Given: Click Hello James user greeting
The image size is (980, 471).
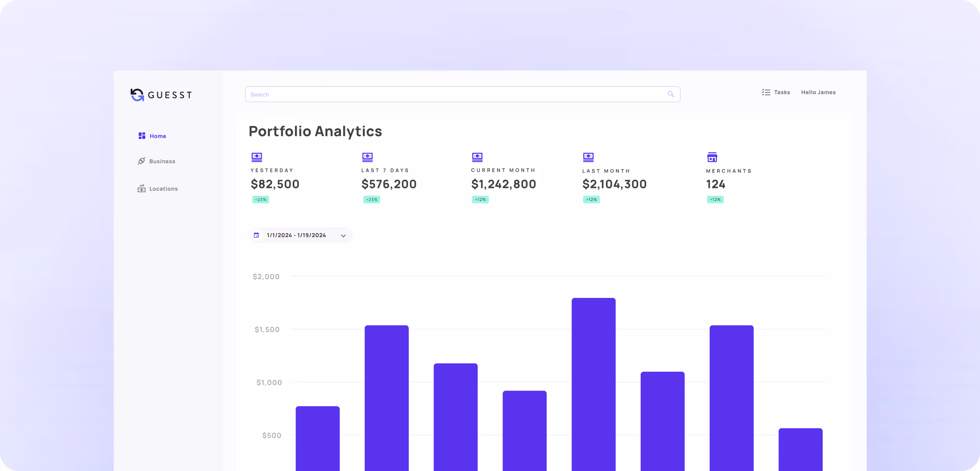Looking at the screenshot, I should (818, 92).
